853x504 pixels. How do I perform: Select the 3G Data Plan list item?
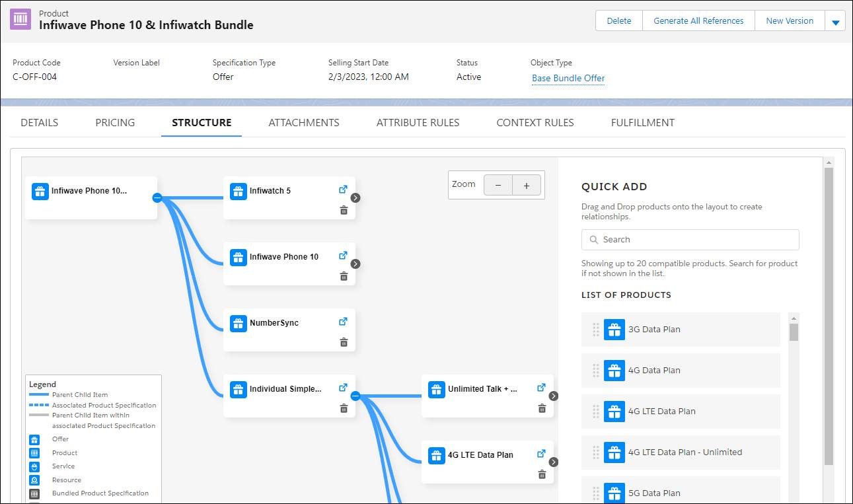point(681,330)
